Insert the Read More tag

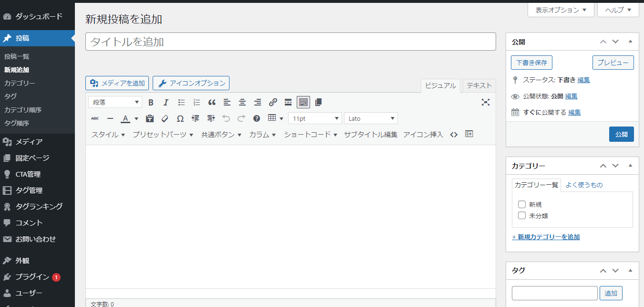pyautogui.click(x=288, y=102)
